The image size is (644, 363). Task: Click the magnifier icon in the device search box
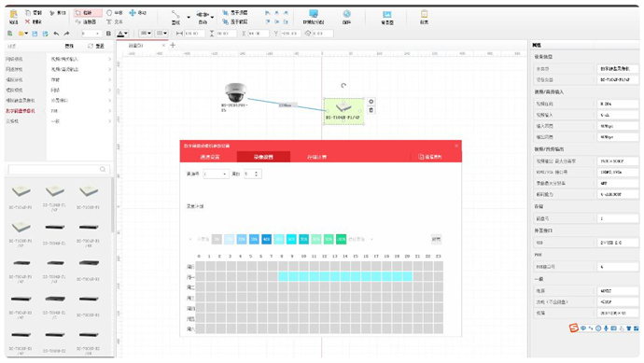tap(103, 169)
